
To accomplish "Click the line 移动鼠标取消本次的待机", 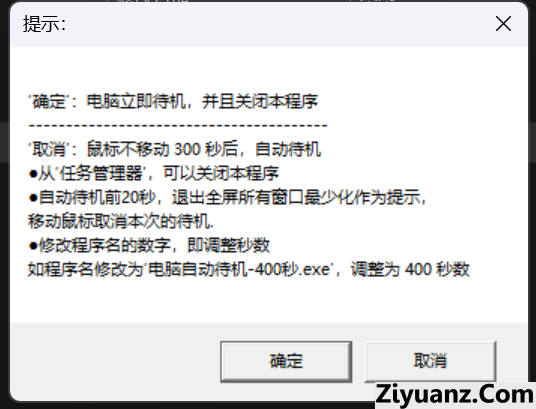I will 121,221.
